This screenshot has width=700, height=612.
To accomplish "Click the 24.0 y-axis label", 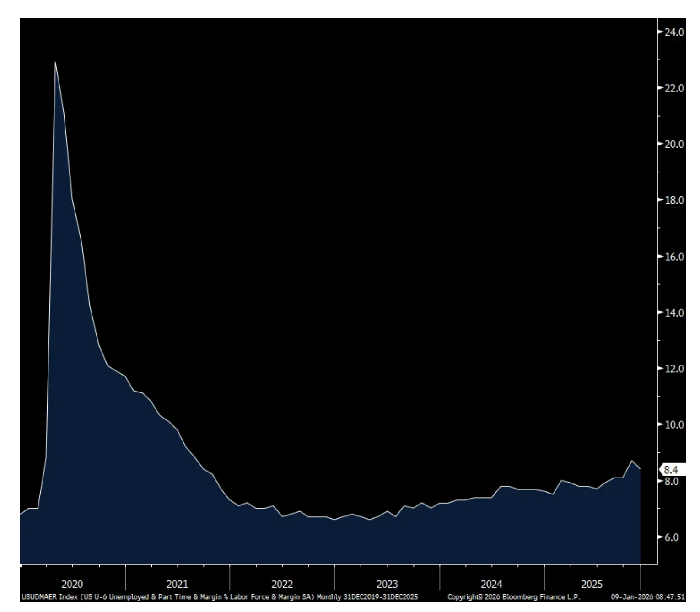I will click(674, 32).
